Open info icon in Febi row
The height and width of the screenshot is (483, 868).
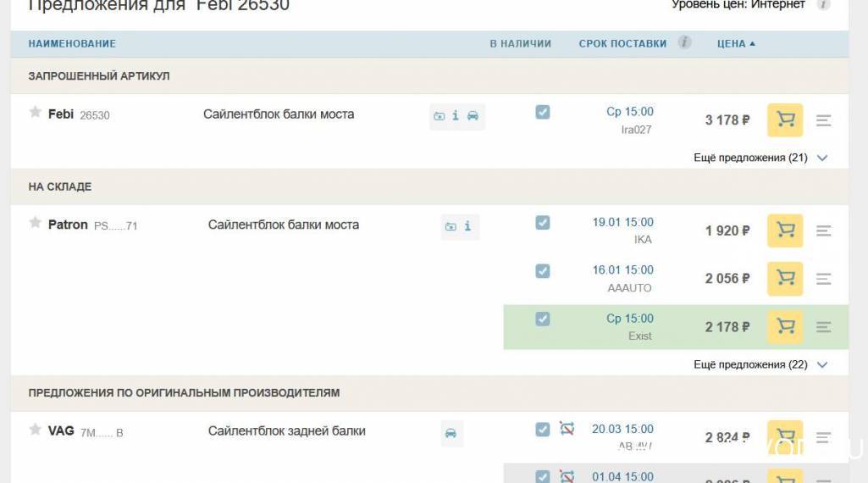456,116
